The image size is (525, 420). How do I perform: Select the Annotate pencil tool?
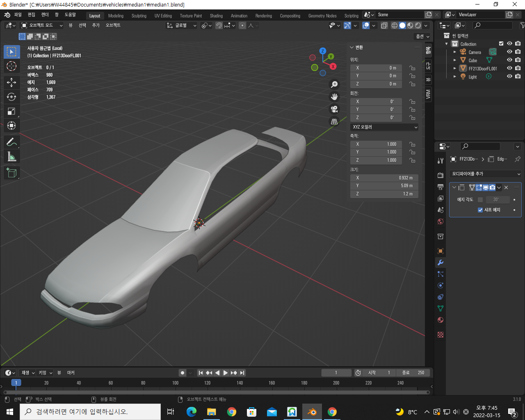tap(11, 142)
